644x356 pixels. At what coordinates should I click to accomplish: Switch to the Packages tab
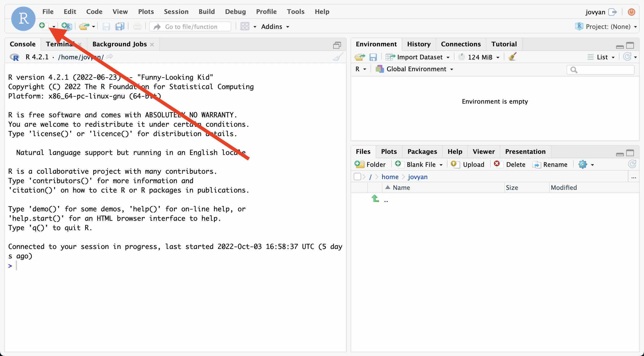[422, 151]
